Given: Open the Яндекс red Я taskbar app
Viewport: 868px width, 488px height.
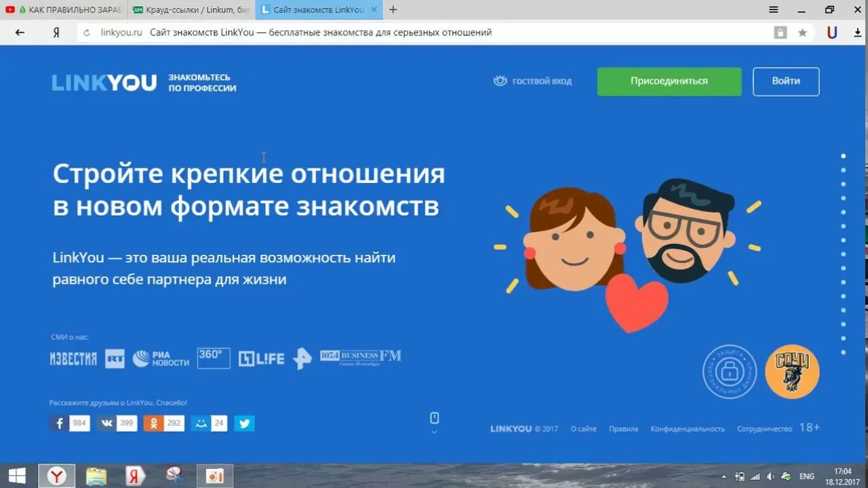Looking at the screenshot, I should [x=136, y=476].
